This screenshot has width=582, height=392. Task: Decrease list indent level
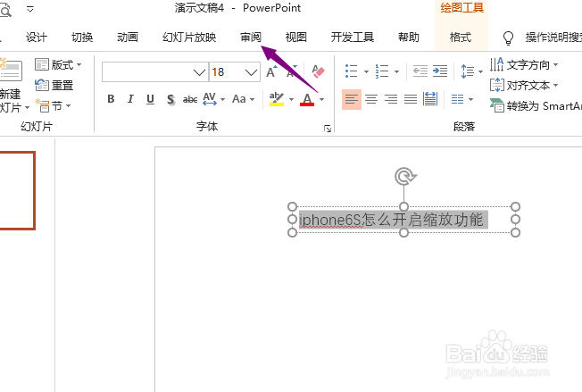click(420, 71)
